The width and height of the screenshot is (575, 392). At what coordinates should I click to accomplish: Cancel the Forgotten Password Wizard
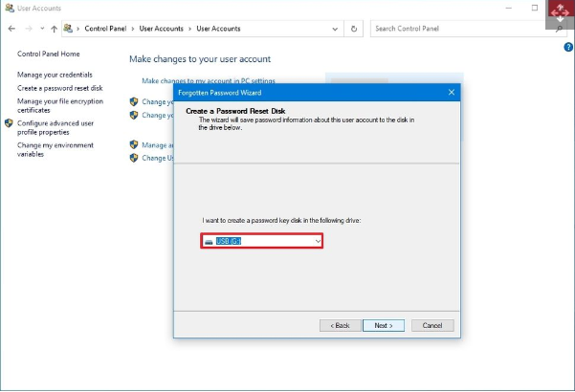coord(432,325)
